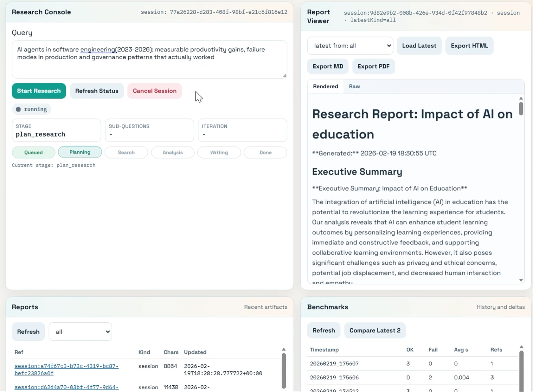
Task: Click the Chars value 8864
Action: 170,366
